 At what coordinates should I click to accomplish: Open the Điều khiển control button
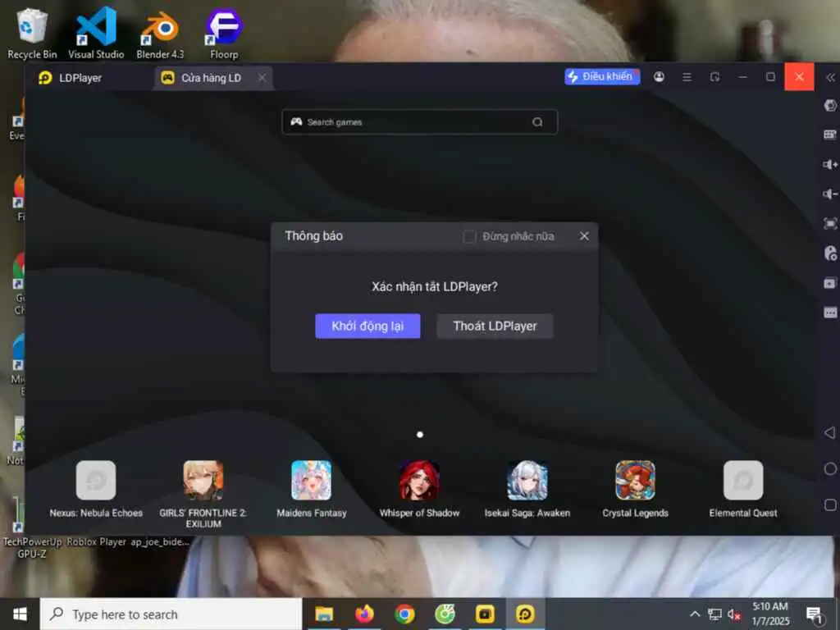pos(602,76)
